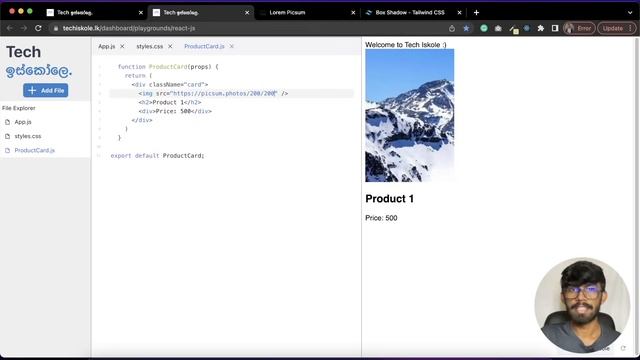Screen dimensions: 640x360
Task: Close the ProductCard.js editor tab
Action: coord(231,47)
